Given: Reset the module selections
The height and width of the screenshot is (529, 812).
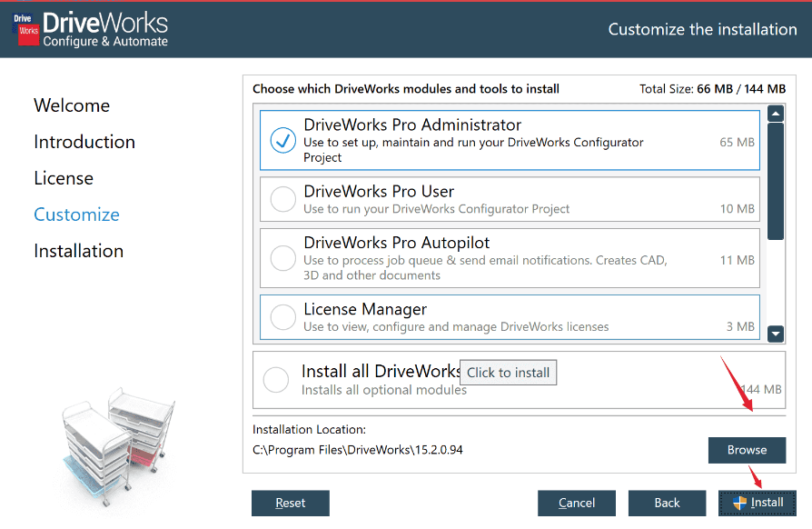Looking at the screenshot, I should point(290,503).
